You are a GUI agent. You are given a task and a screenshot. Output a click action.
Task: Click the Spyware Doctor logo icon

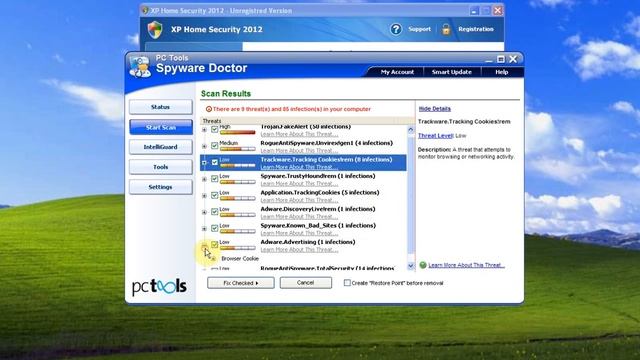[140, 67]
